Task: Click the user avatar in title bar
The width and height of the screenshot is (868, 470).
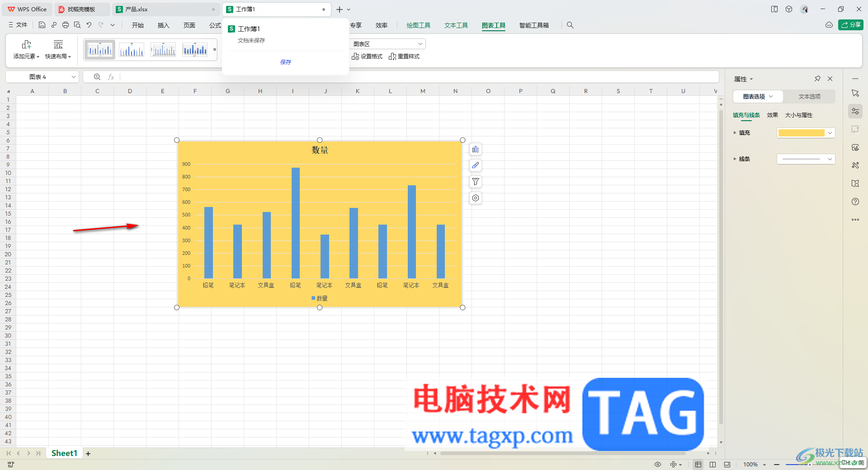Action: pos(804,9)
